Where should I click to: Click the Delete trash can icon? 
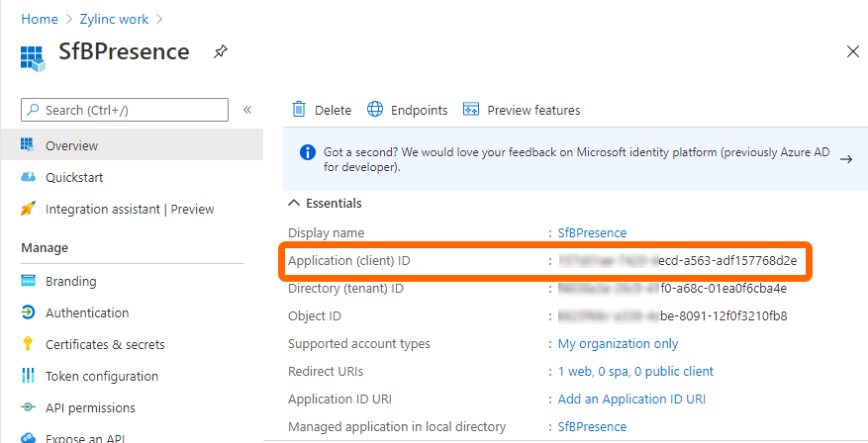click(298, 110)
